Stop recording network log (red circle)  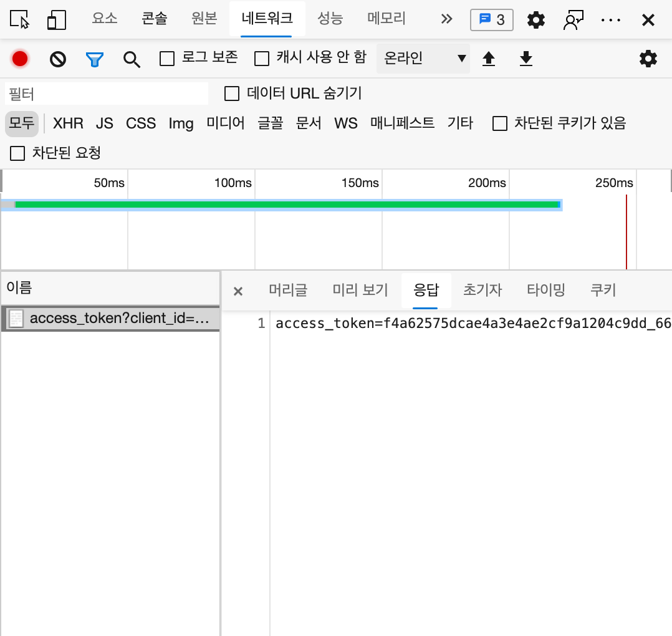[20, 59]
